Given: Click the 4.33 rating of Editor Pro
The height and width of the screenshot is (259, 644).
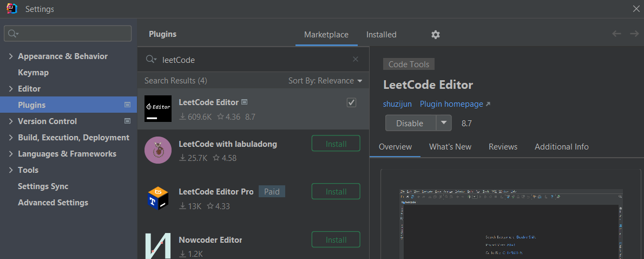Looking at the screenshot, I should pyautogui.click(x=218, y=206).
